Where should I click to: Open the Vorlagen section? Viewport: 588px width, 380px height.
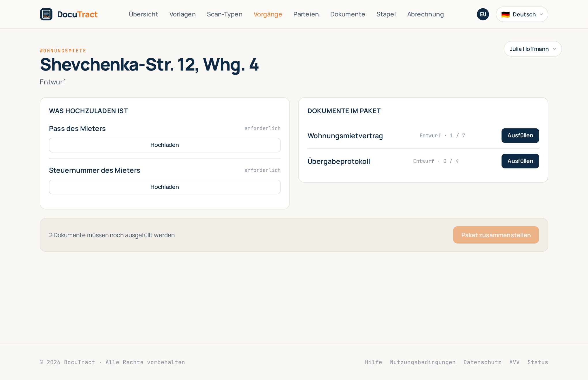tap(182, 14)
